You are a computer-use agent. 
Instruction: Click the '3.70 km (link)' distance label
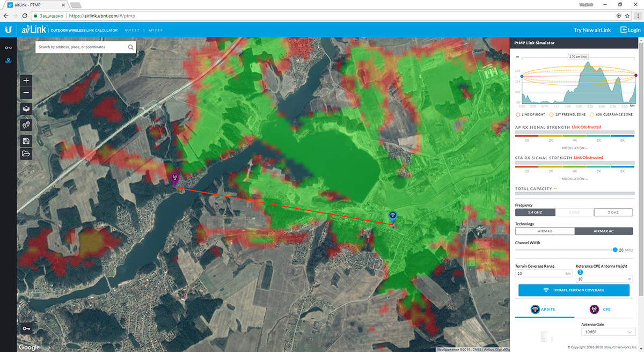point(578,56)
